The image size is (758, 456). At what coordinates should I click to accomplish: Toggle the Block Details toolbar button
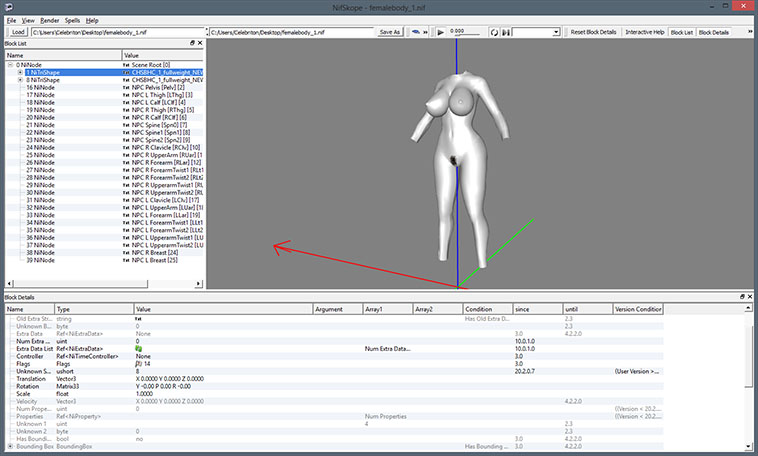[714, 32]
